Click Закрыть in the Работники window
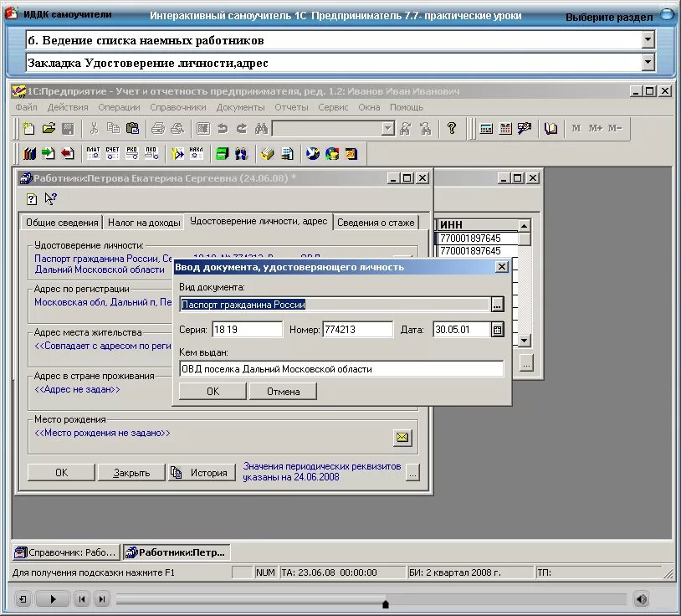This screenshot has width=681, height=616. (x=131, y=473)
